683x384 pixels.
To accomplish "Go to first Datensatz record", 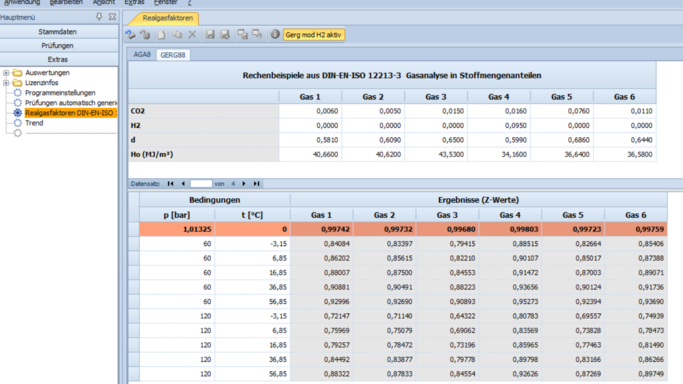I will 170,184.
